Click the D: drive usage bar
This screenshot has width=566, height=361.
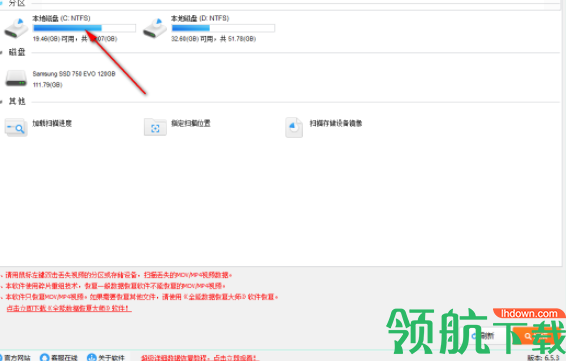coord(223,28)
